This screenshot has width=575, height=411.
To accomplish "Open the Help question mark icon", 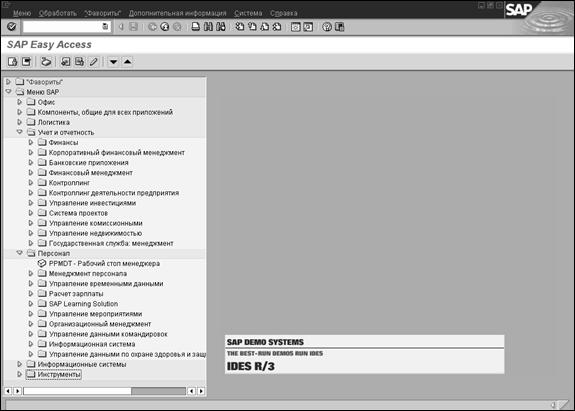I will pos(327,27).
